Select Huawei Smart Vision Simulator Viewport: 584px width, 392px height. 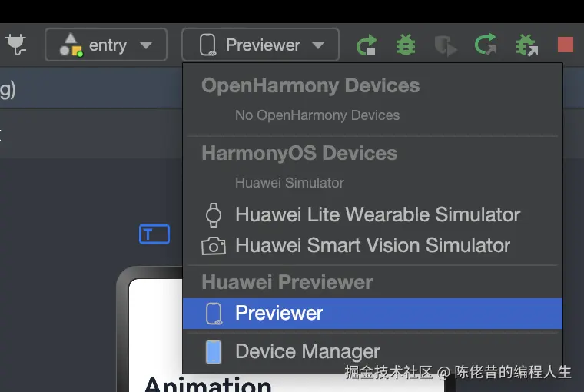click(x=373, y=246)
